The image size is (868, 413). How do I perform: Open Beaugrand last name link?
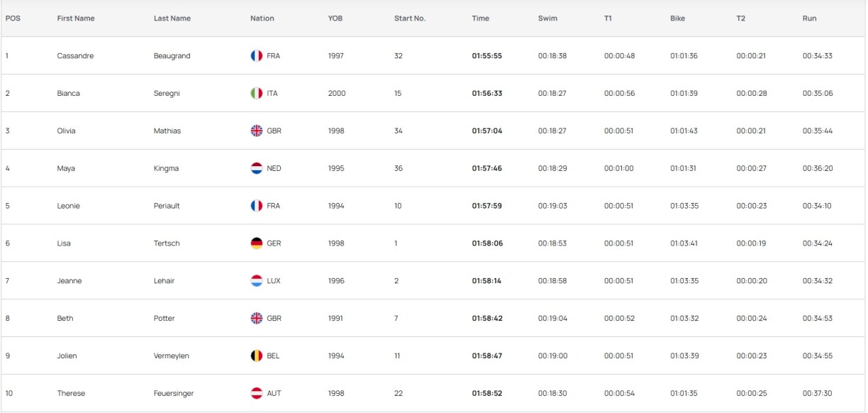(x=172, y=56)
